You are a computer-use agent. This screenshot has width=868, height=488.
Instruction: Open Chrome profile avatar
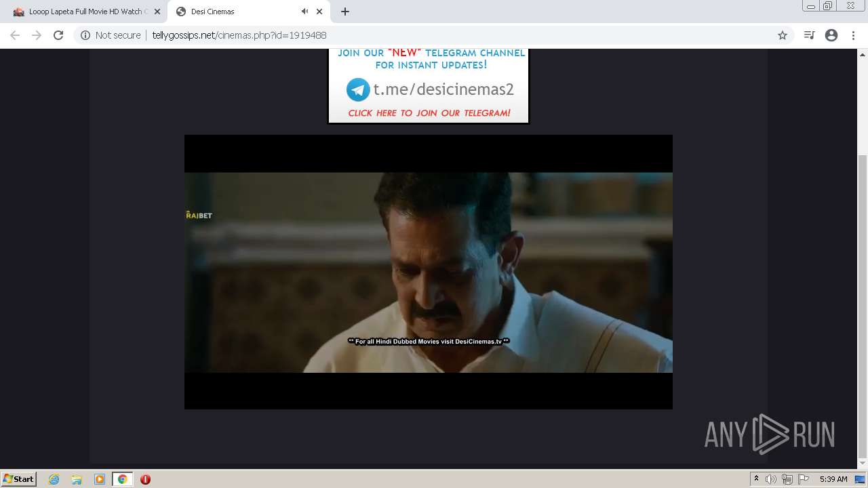(x=831, y=35)
